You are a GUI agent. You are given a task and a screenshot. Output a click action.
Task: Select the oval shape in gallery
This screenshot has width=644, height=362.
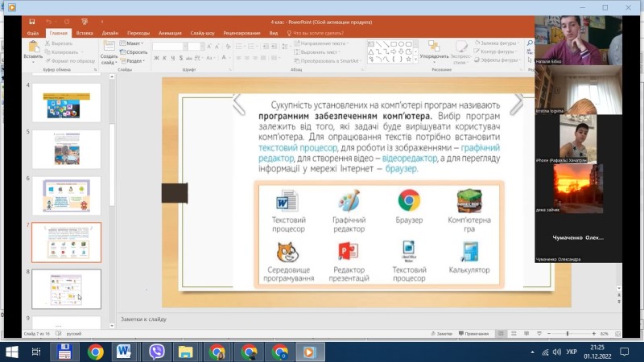click(401, 44)
